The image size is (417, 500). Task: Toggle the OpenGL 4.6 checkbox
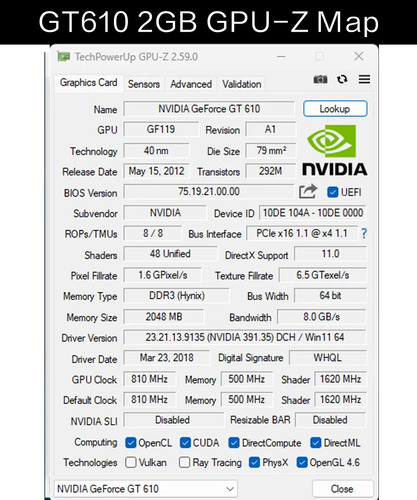[302, 462]
